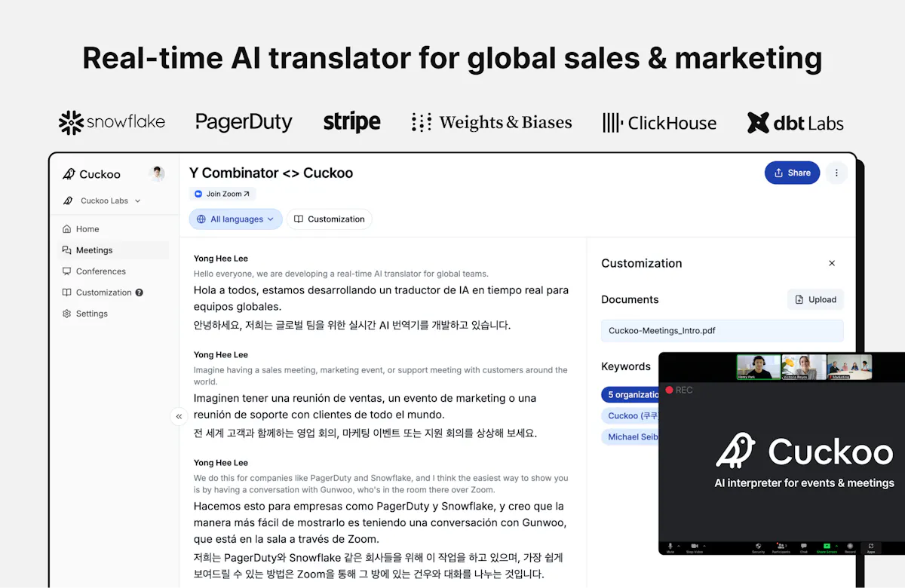Open the three-dot more options menu
The image size is (905, 588).
coord(836,173)
